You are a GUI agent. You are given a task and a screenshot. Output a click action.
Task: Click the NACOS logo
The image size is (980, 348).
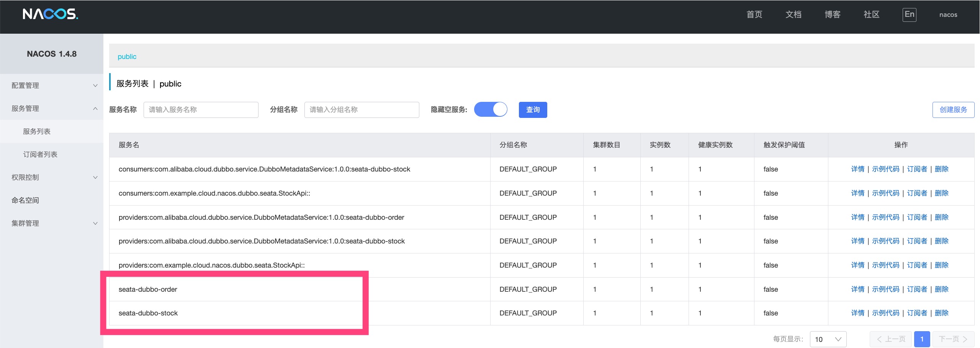(50, 14)
